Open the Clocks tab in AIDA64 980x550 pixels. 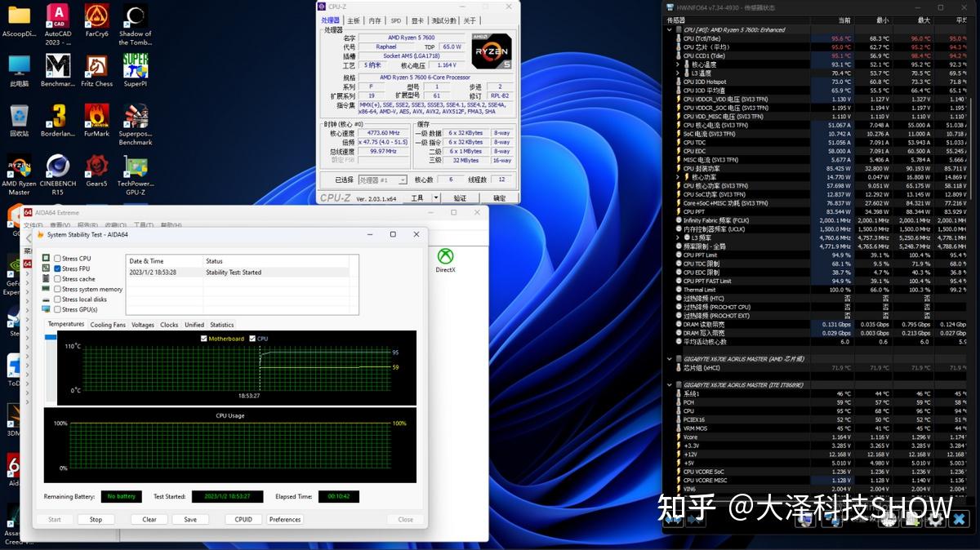(169, 325)
